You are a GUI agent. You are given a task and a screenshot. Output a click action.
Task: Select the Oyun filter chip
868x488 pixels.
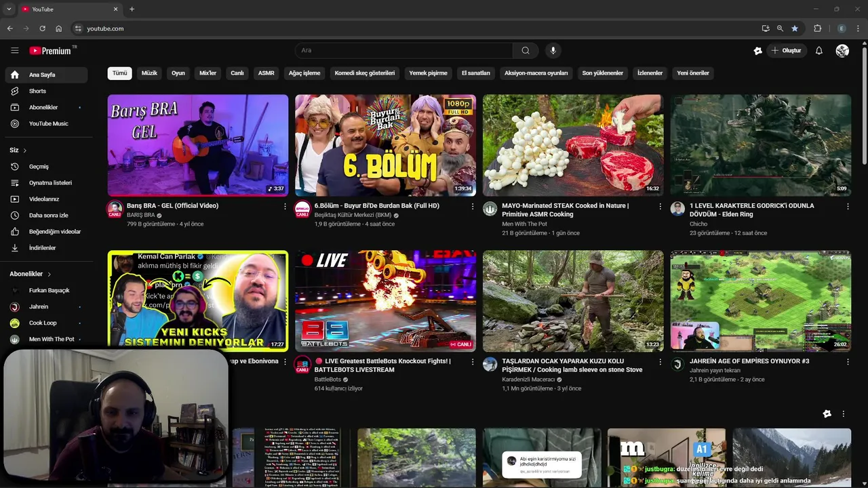coord(178,73)
